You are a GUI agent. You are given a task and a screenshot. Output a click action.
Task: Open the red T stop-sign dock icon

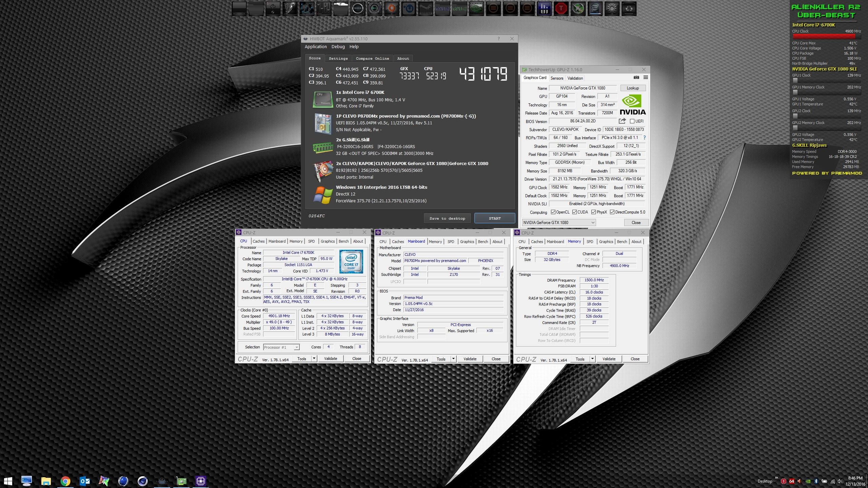click(561, 8)
